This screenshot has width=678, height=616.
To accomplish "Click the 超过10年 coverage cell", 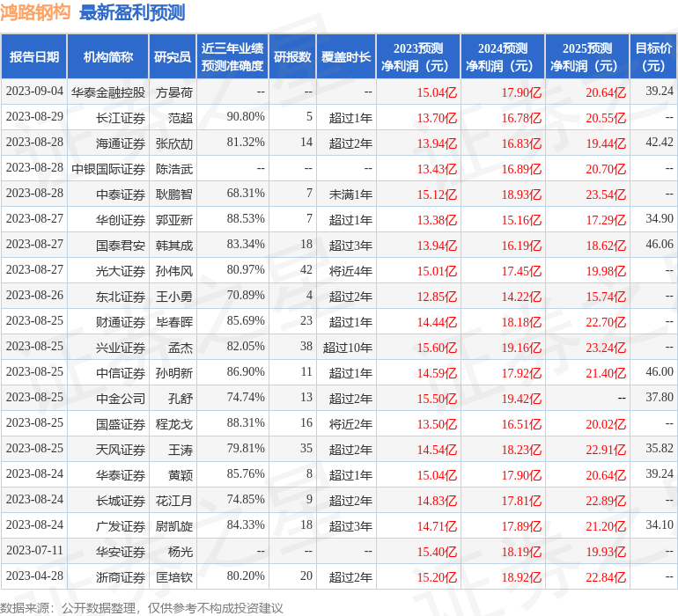I will (348, 347).
